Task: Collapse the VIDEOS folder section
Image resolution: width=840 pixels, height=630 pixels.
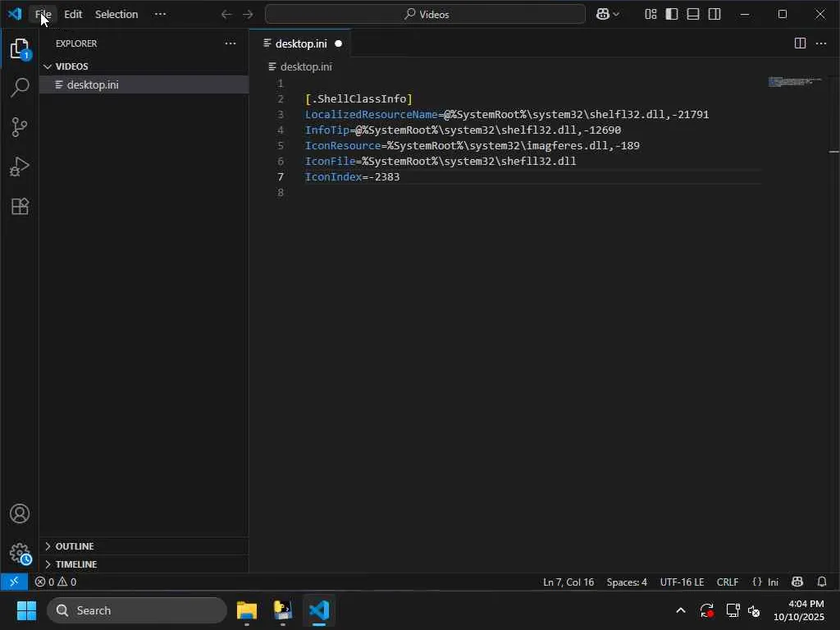Action: 71,66
